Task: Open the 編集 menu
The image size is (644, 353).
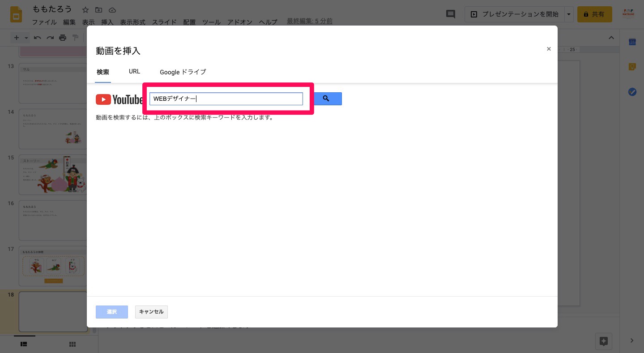Action: [x=69, y=22]
